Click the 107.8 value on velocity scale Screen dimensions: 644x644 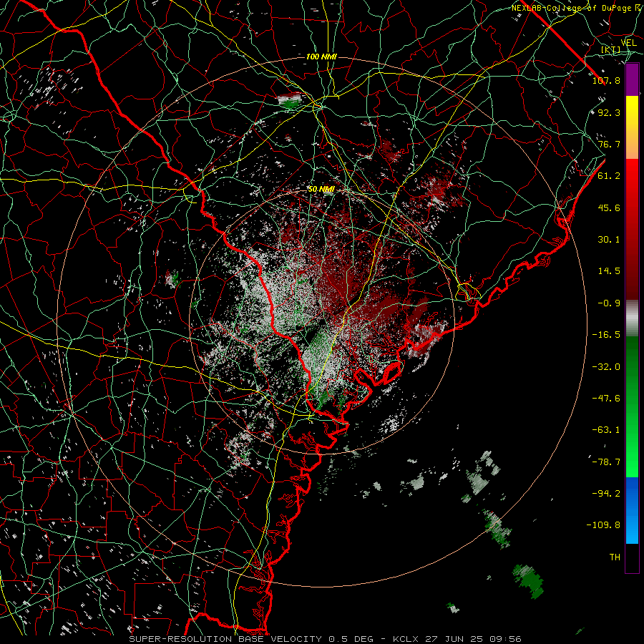[x=606, y=80]
